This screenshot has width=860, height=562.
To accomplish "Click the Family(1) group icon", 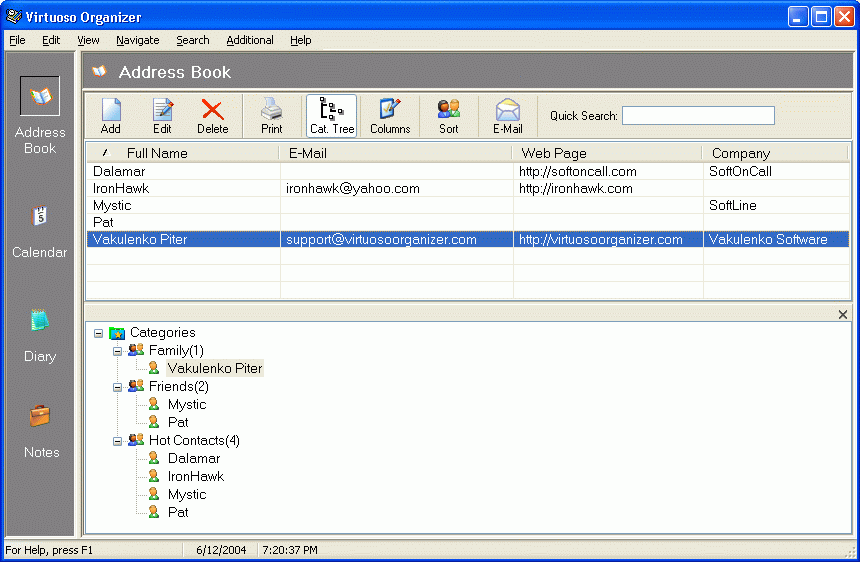I will [x=136, y=350].
